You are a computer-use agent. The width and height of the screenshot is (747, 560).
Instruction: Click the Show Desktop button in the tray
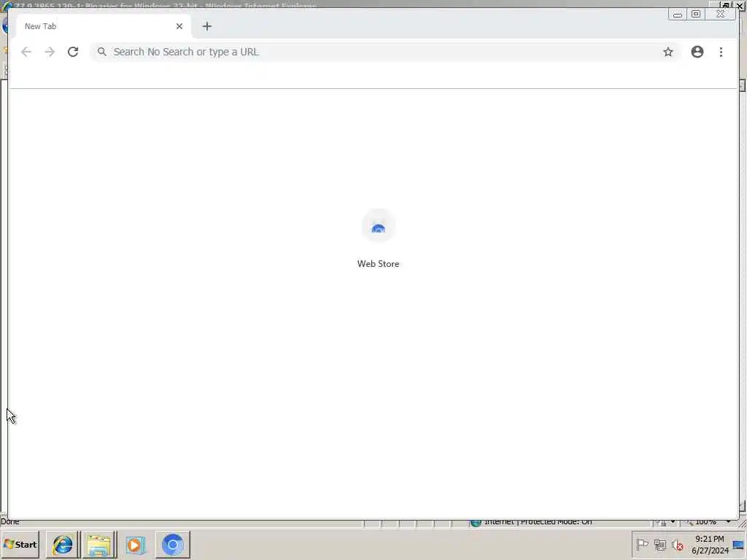click(739, 544)
